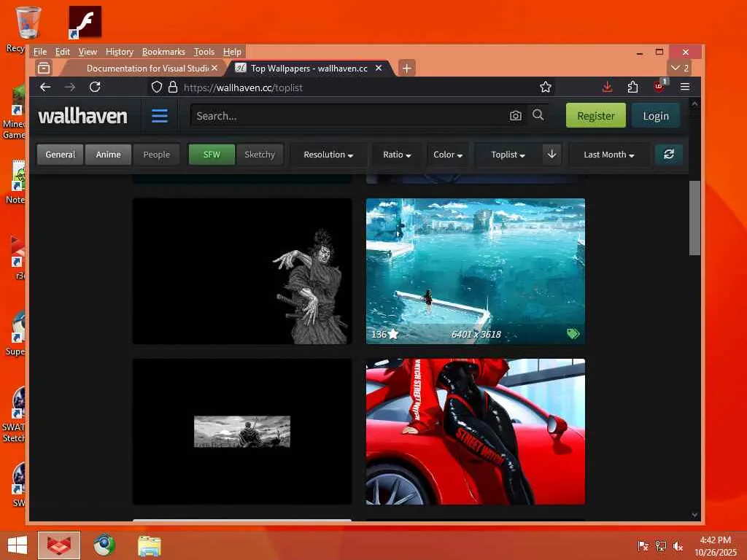Open the blue ocean city wallpaper thumbnail

click(476, 271)
